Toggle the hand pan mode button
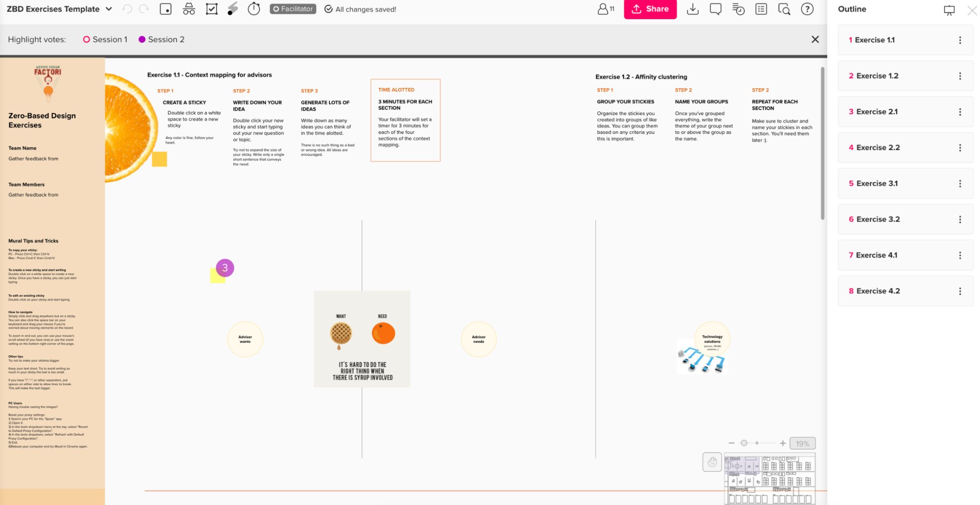 click(712, 462)
